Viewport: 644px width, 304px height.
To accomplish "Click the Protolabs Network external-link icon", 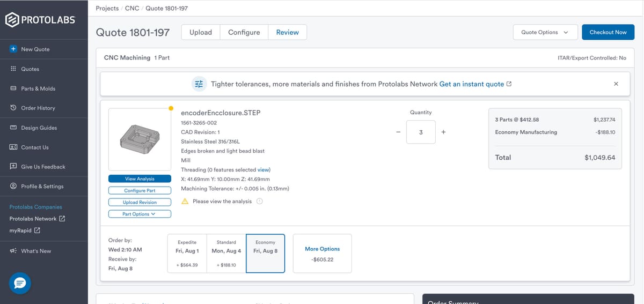I will point(62,219).
